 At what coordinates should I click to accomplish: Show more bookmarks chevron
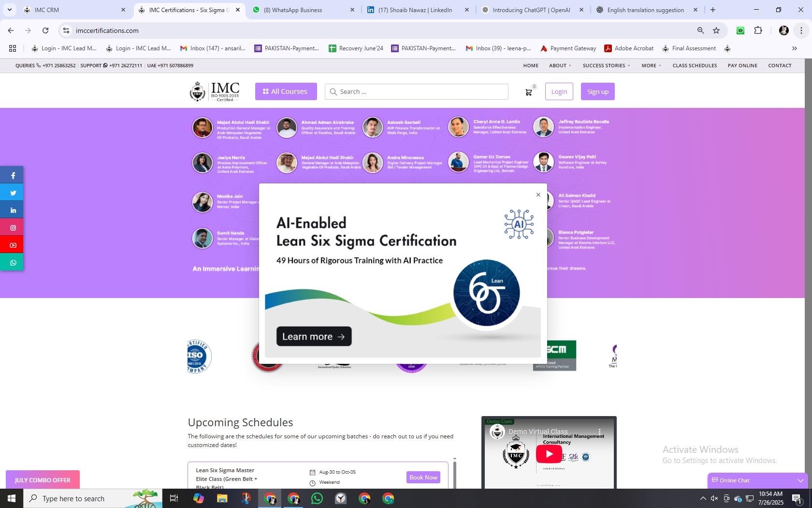pyautogui.click(x=794, y=48)
